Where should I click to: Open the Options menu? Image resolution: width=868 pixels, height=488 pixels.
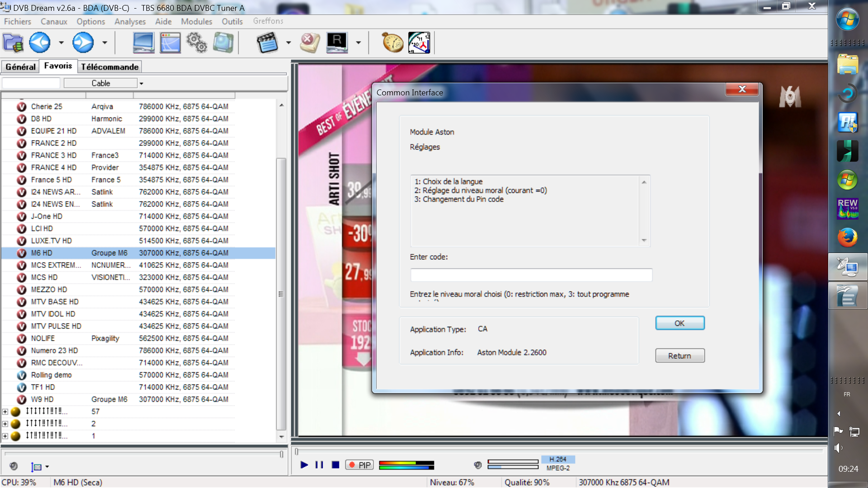click(90, 21)
